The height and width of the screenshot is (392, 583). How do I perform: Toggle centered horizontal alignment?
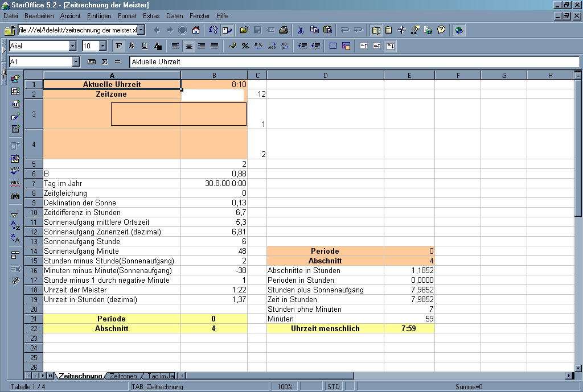[x=188, y=46]
